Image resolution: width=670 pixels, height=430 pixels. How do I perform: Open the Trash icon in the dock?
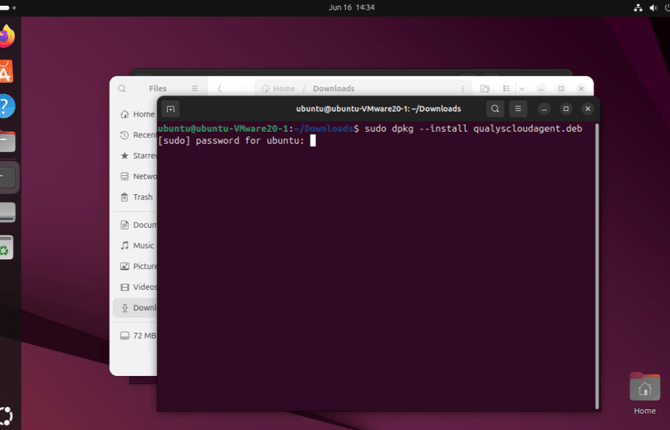point(6,247)
